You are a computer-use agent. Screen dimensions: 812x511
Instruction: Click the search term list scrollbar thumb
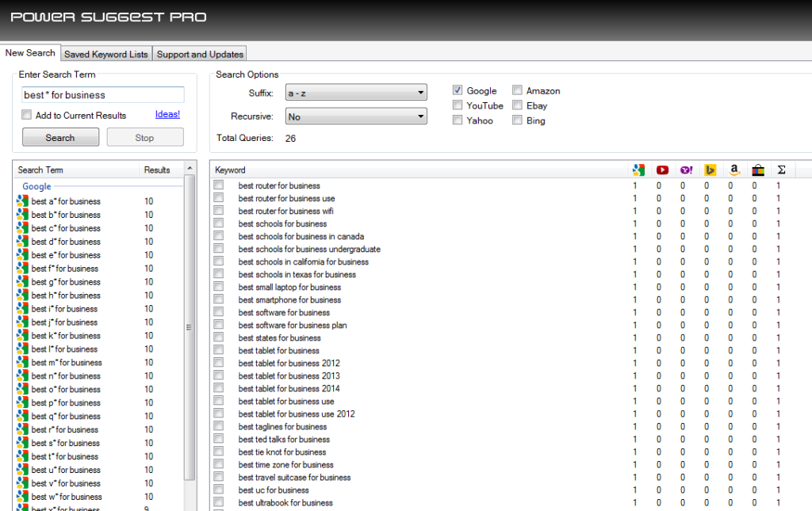coord(190,327)
